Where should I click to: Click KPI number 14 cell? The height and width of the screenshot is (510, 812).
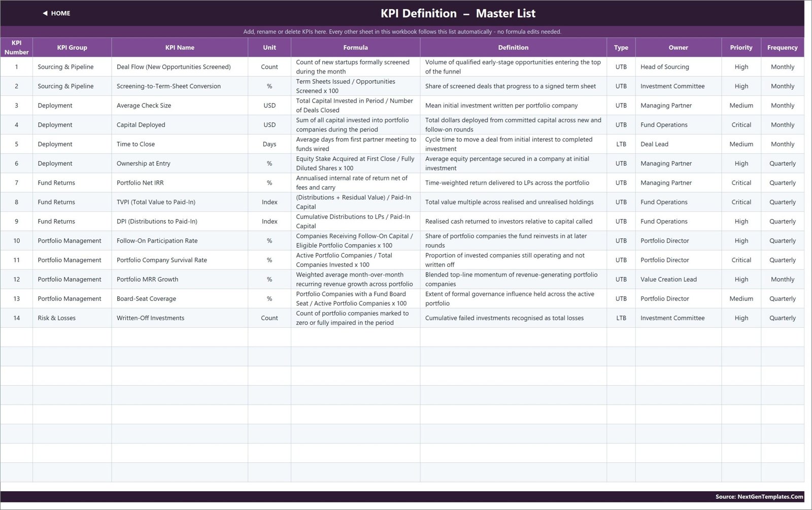click(x=16, y=318)
